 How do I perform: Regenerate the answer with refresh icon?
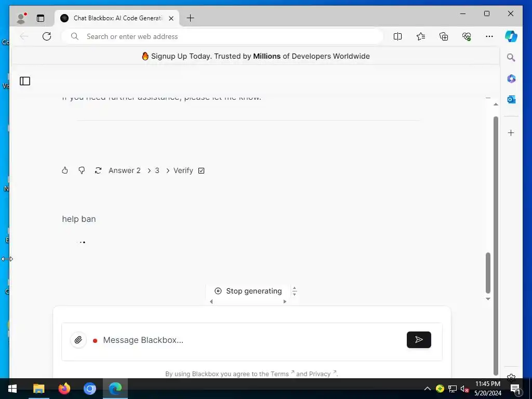point(98,170)
